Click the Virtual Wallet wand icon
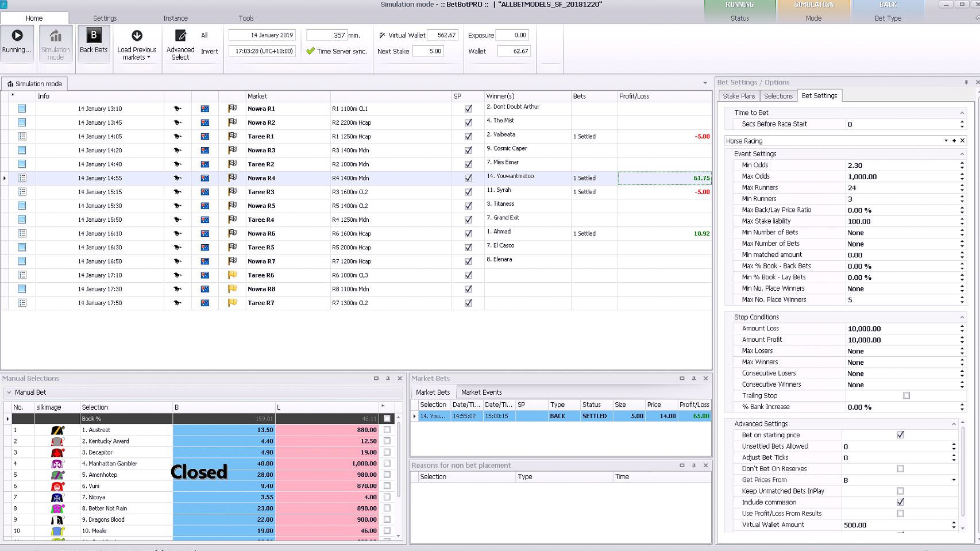The width and height of the screenshot is (980, 551). point(383,35)
